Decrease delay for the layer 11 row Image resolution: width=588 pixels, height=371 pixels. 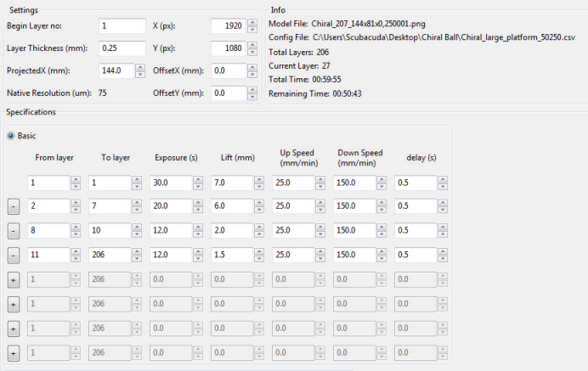click(x=442, y=259)
